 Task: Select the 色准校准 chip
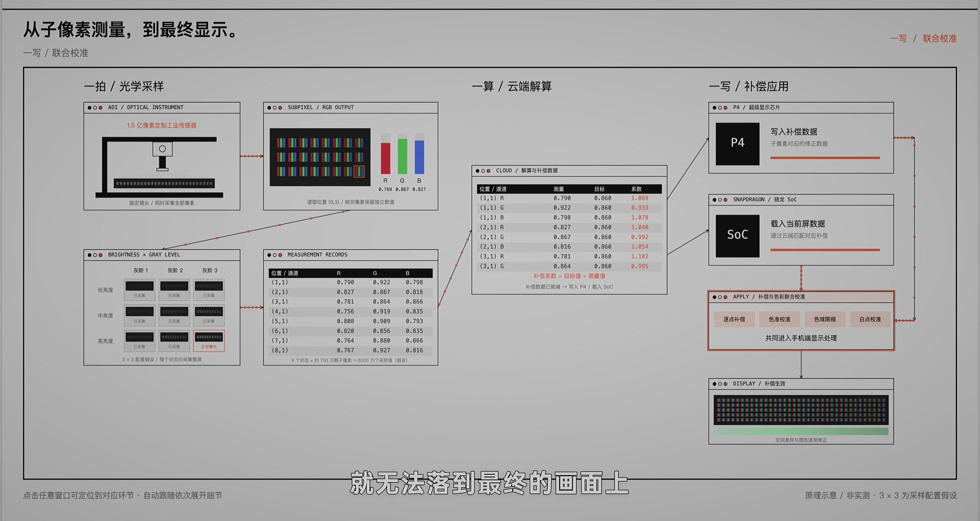[x=779, y=319]
